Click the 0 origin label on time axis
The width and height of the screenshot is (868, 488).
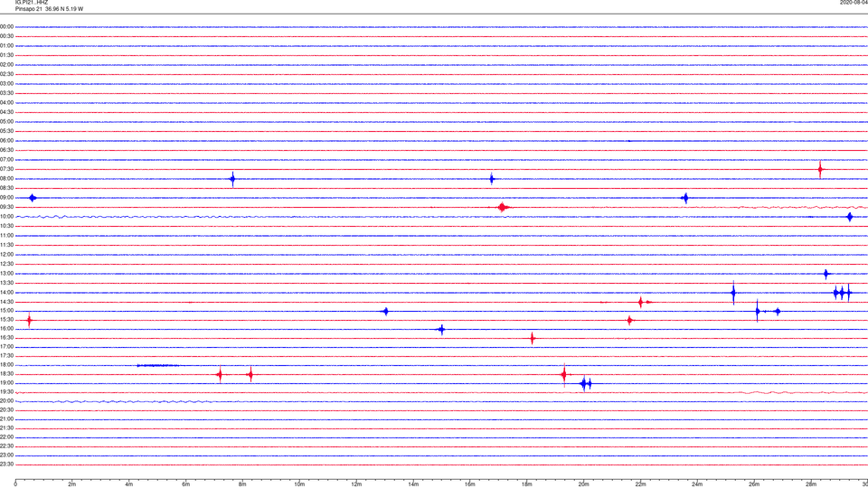coord(15,484)
